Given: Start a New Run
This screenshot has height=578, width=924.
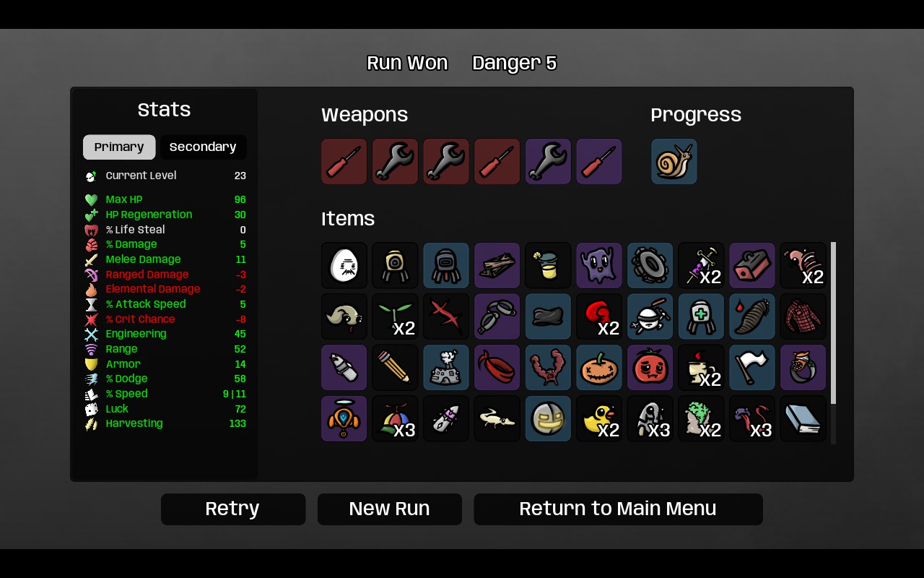Looking at the screenshot, I should (x=390, y=509).
